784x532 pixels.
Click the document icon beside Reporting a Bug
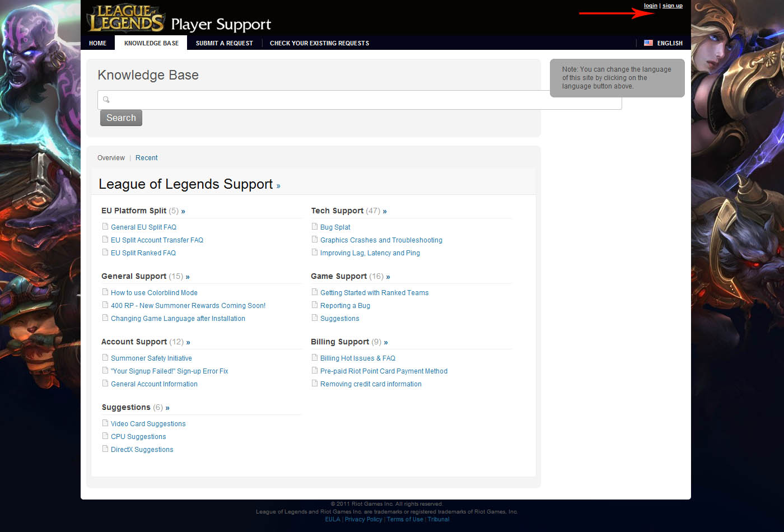click(x=315, y=305)
